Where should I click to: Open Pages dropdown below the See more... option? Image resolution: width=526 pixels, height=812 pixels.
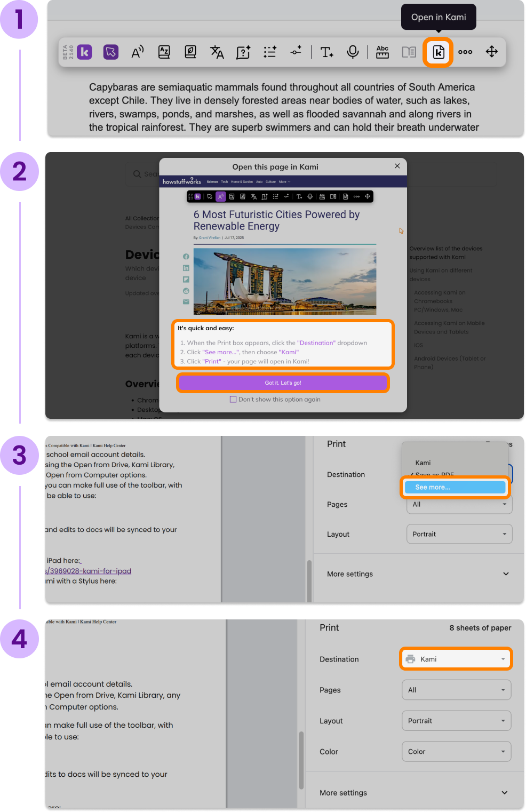coord(459,504)
